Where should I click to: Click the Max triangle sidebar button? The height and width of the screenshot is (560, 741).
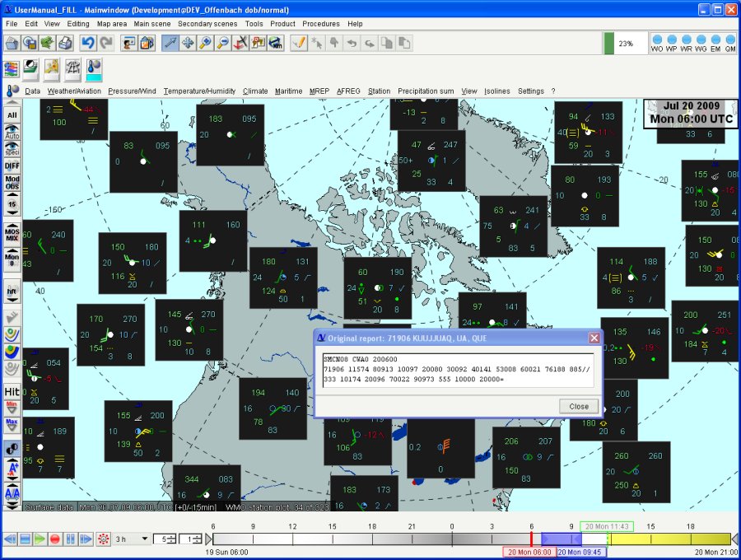coord(12,425)
